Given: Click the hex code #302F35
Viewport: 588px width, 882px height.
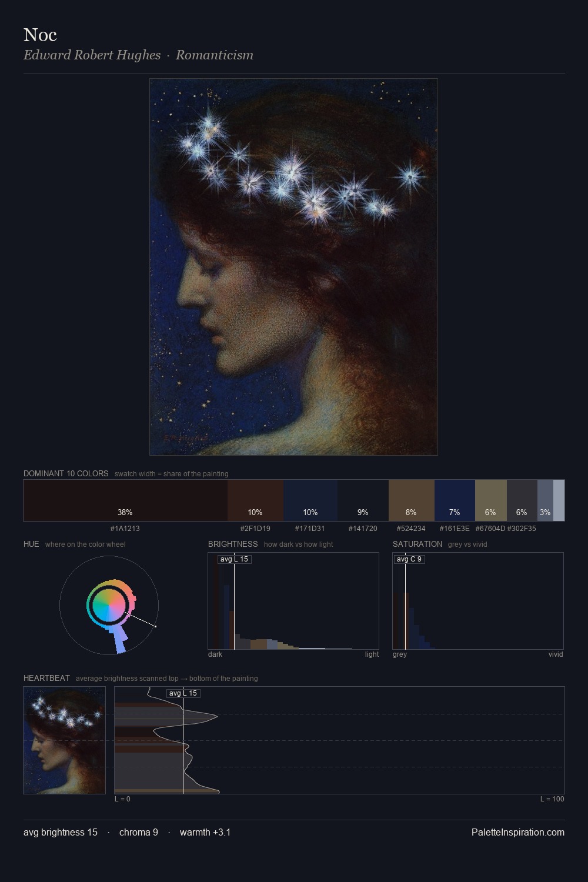Looking at the screenshot, I should (522, 528).
